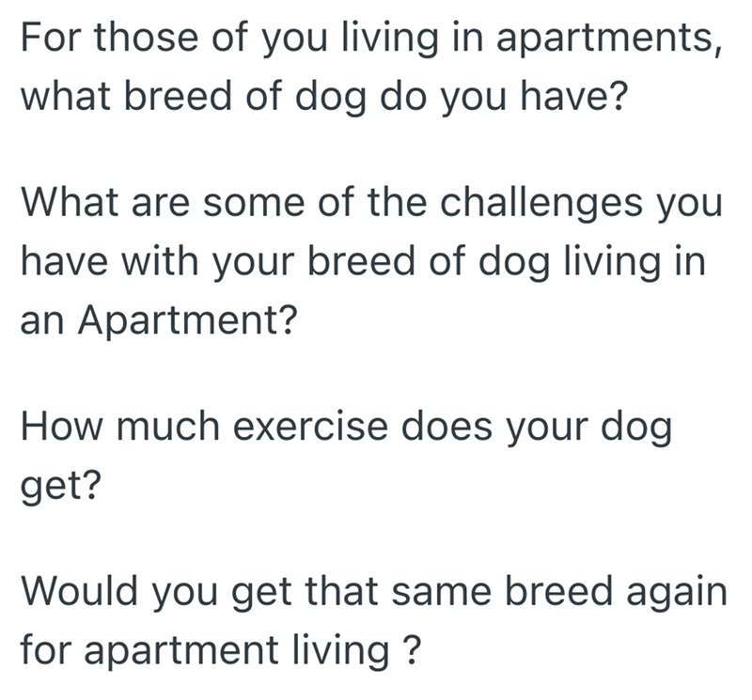752x700 pixels.
Task: Click the line starting "What are some"
Action: coord(371,202)
